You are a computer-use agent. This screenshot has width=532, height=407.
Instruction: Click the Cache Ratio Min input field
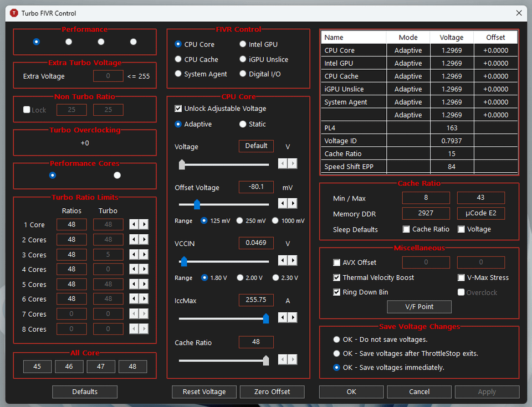pyautogui.click(x=426, y=198)
